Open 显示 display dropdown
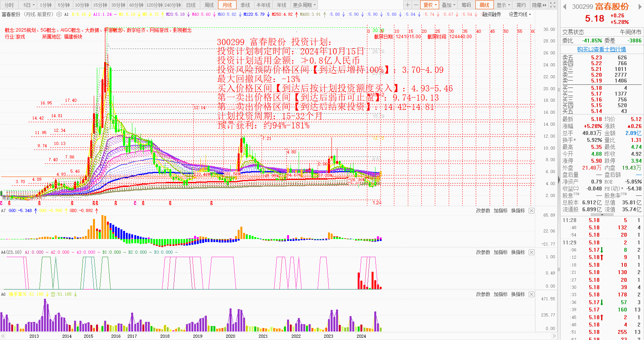The height and width of the screenshot is (340, 644). [503, 5]
